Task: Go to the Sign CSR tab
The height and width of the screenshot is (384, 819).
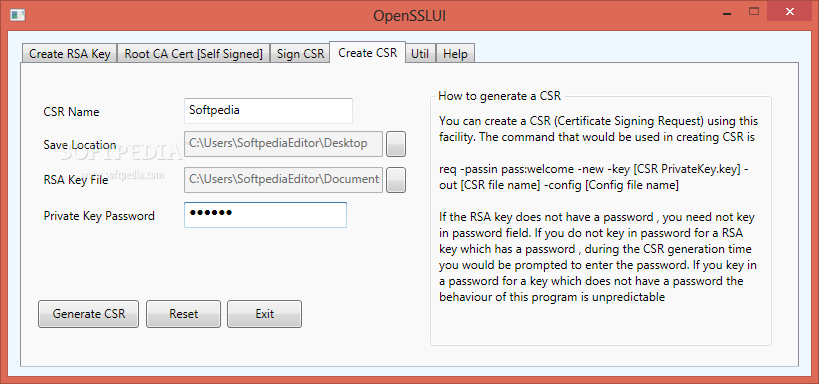Action: tap(300, 54)
